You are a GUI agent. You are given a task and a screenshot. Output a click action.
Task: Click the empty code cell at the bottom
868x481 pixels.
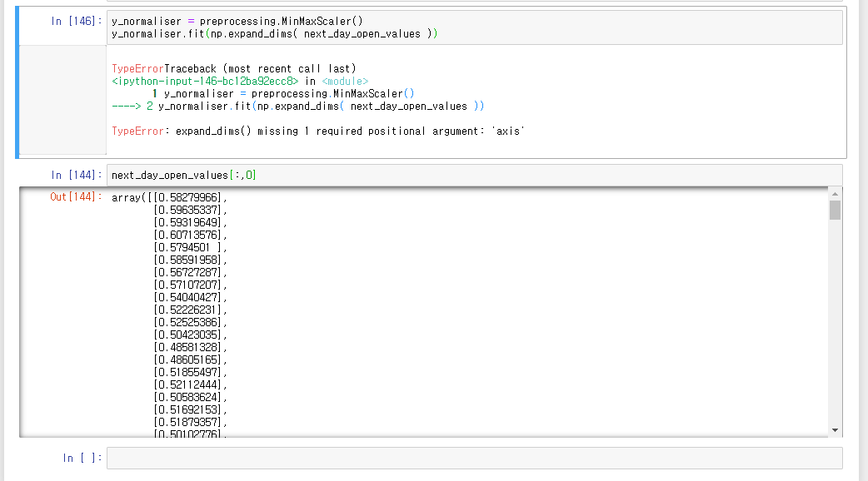point(475,458)
